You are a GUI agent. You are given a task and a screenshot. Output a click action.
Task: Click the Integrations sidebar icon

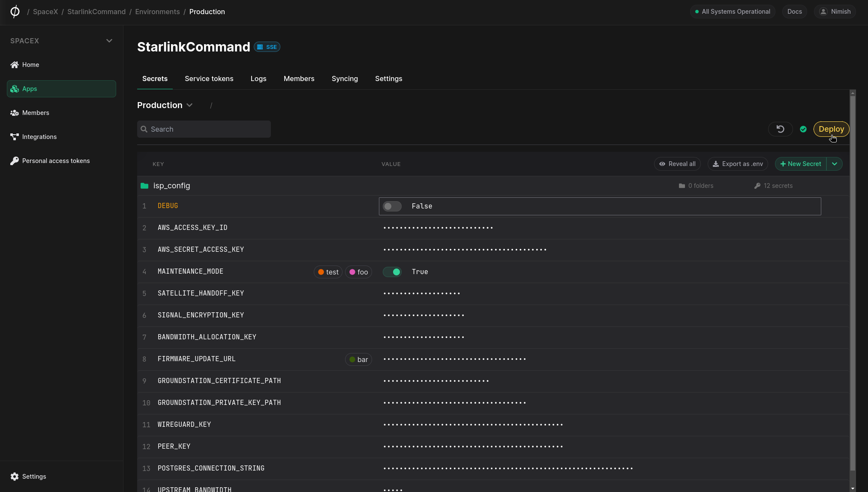coord(15,137)
